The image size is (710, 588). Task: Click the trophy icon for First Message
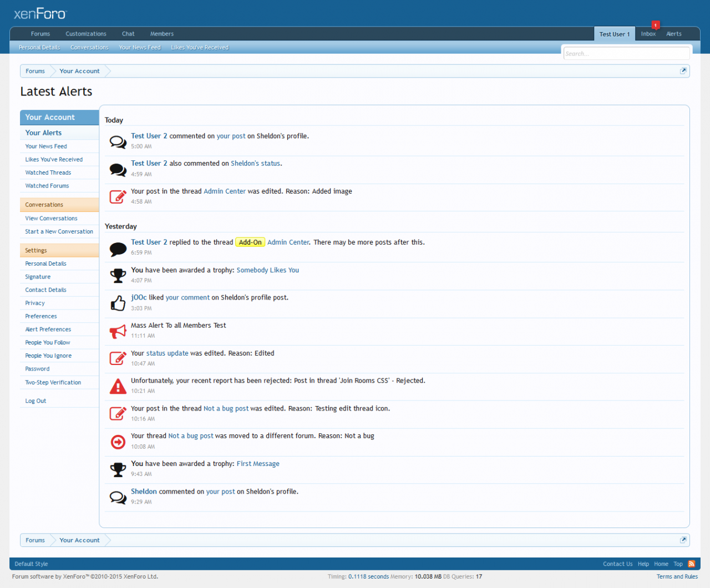(118, 469)
